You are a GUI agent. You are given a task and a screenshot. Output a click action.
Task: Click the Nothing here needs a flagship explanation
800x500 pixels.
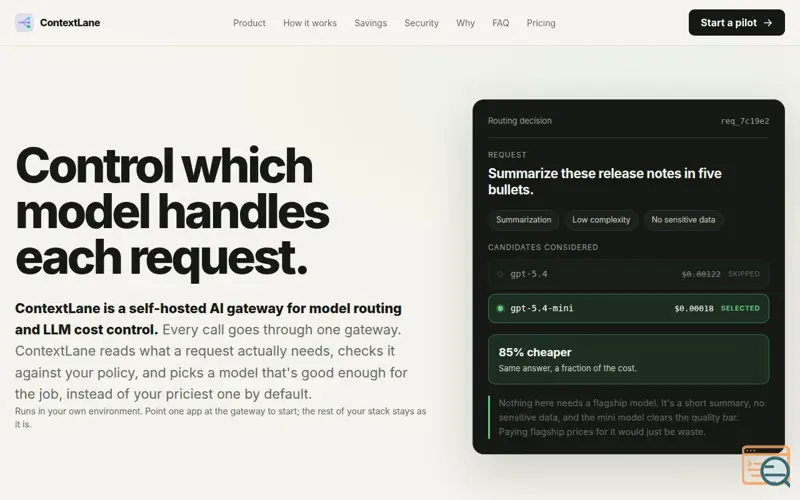click(x=631, y=417)
